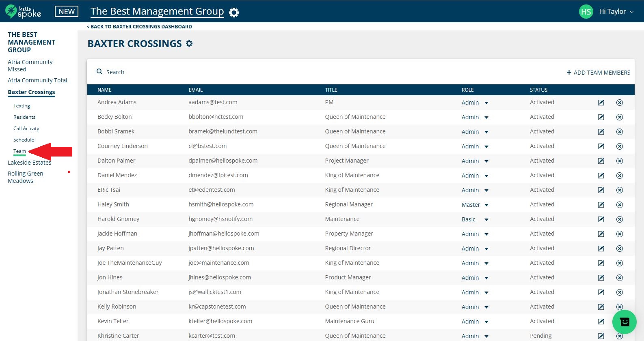The image size is (644, 341).
Task: Open role dropdown for Becky Bolton
Action: [x=475, y=117]
